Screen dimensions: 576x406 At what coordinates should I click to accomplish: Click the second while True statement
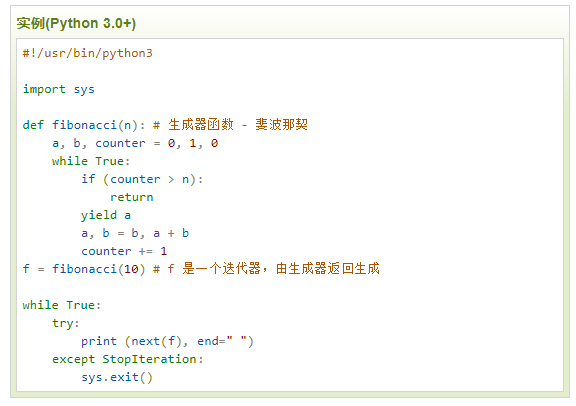pos(62,305)
